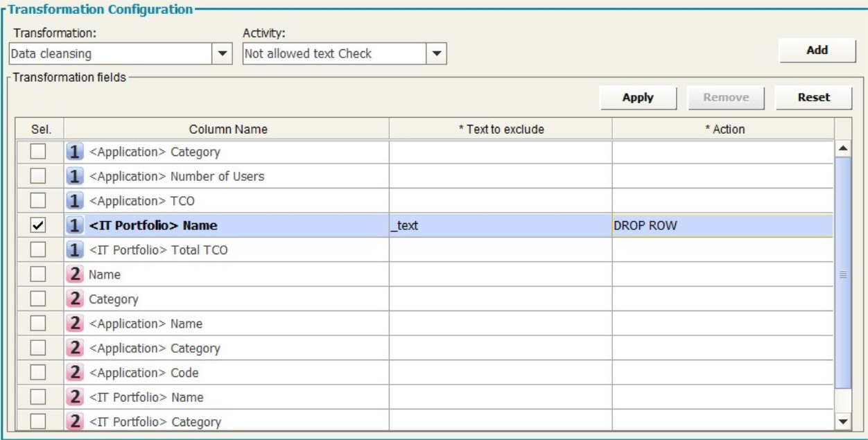
Task: Uncheck the IT Portfolio Name checkbox
Action: (x=39, y=225)
